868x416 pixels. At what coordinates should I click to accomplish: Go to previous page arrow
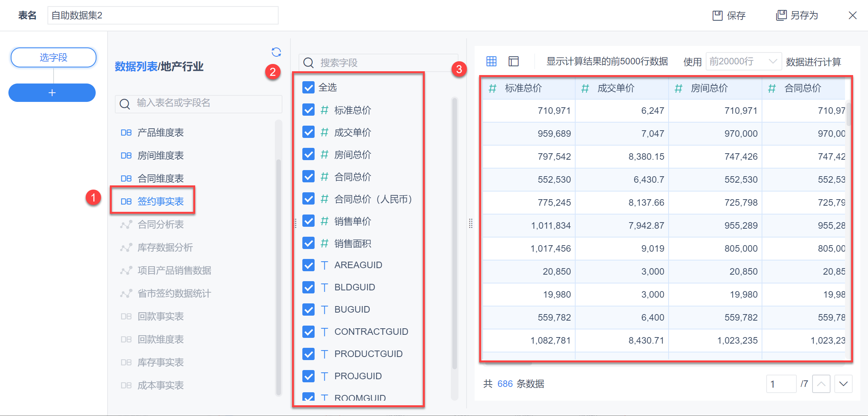point(821,384)
